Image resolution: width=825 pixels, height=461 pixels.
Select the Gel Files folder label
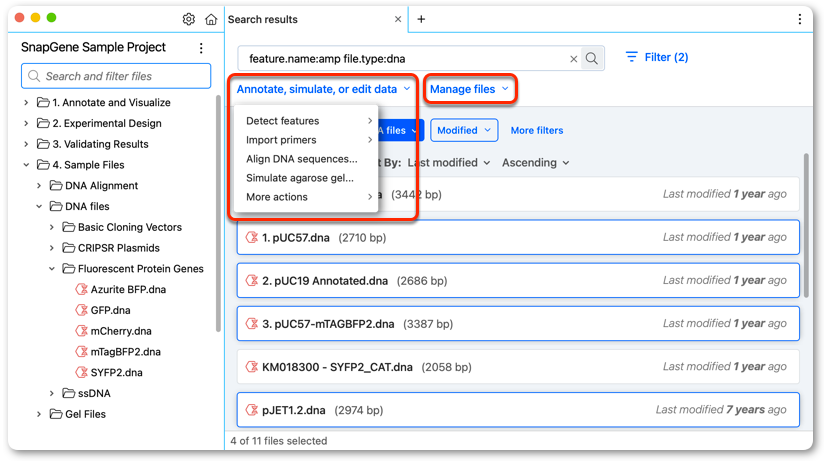point(85,414)
